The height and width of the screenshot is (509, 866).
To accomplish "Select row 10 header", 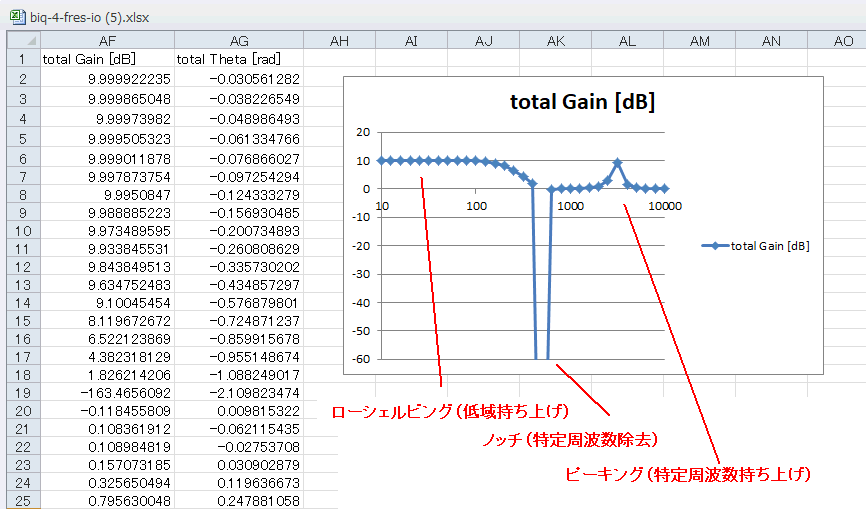I will pos(23,231).
